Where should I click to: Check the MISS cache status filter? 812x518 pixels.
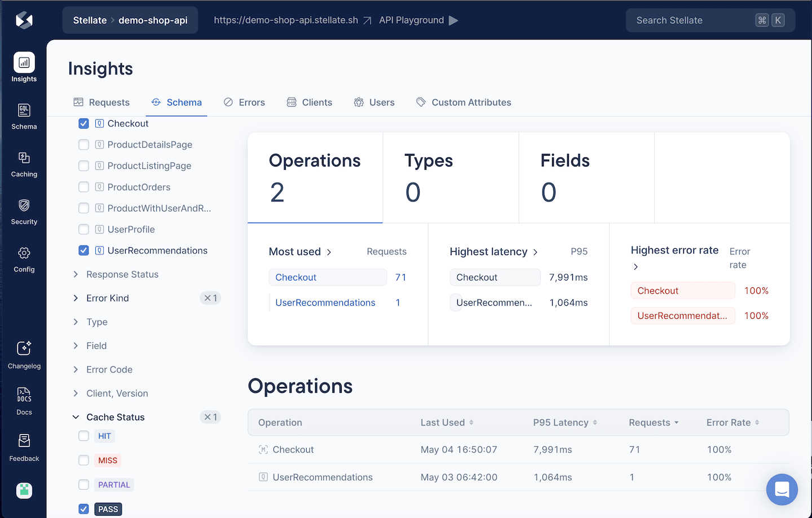click(x=83, y=460)
